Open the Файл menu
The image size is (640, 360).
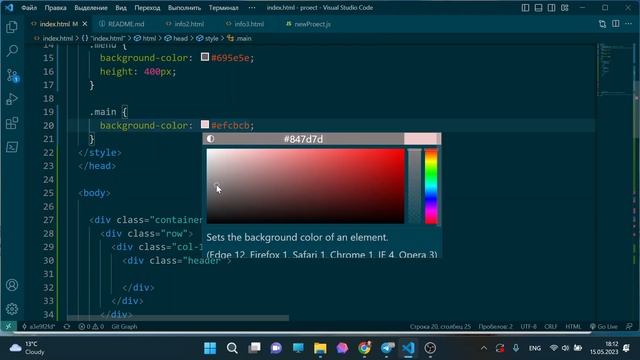29,8
